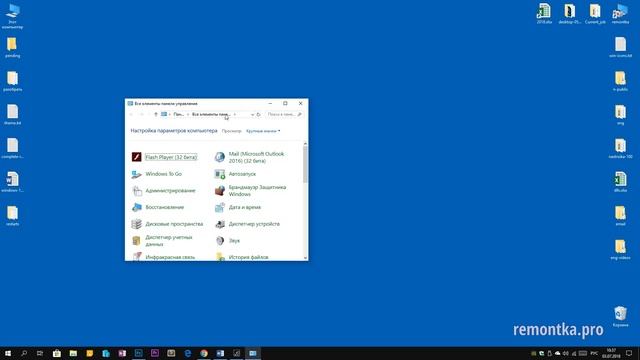Click the vertical scrollbar thumb
640x360 pixels.
tap(305, 164)
